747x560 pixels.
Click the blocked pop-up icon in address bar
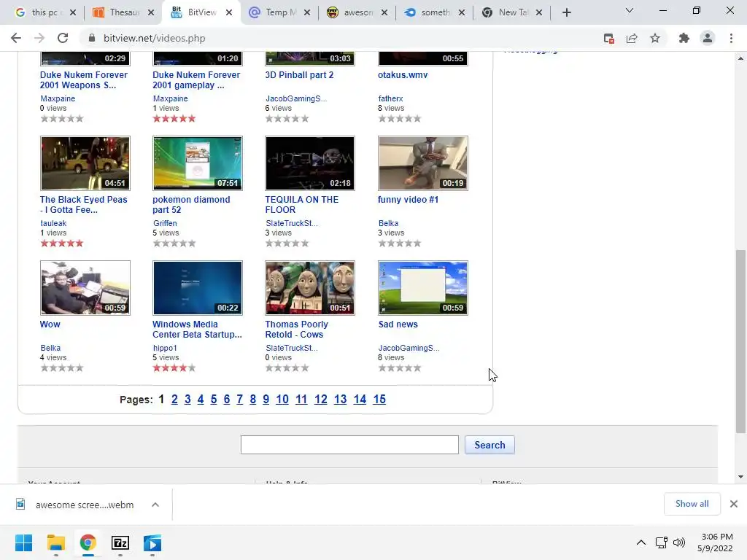coord(608,39)
